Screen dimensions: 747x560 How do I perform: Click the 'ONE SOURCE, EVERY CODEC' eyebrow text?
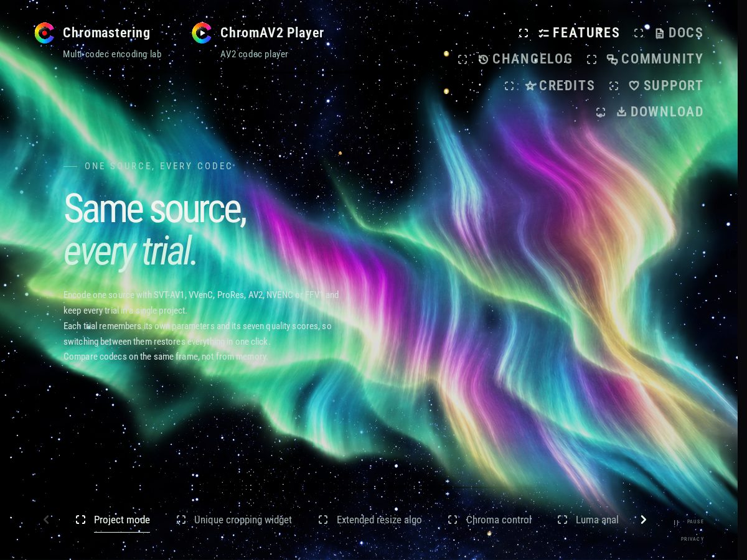pyautogui.click(x=159, y=166)
